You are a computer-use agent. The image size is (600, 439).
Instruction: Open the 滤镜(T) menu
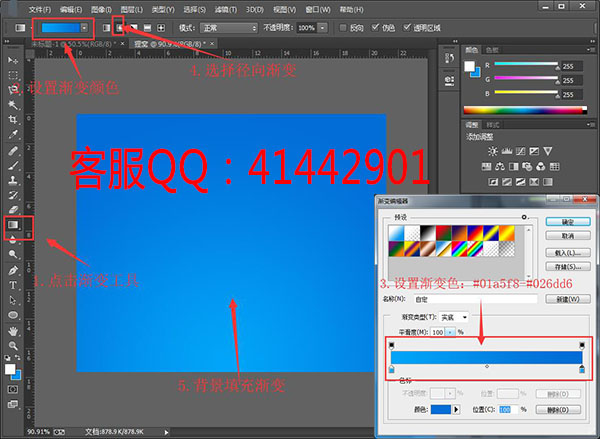pos(225,10)
